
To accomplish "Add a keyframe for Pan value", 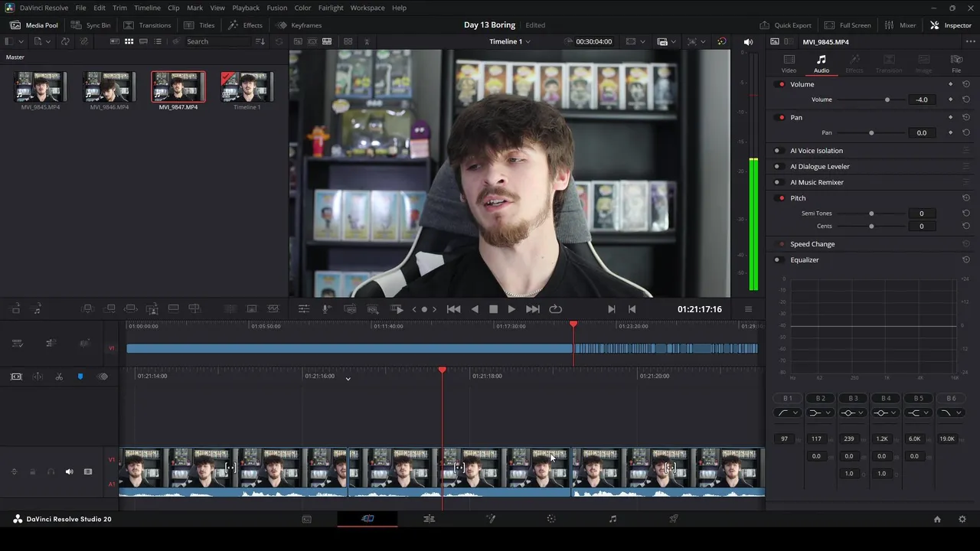I will tap(951, 132).
